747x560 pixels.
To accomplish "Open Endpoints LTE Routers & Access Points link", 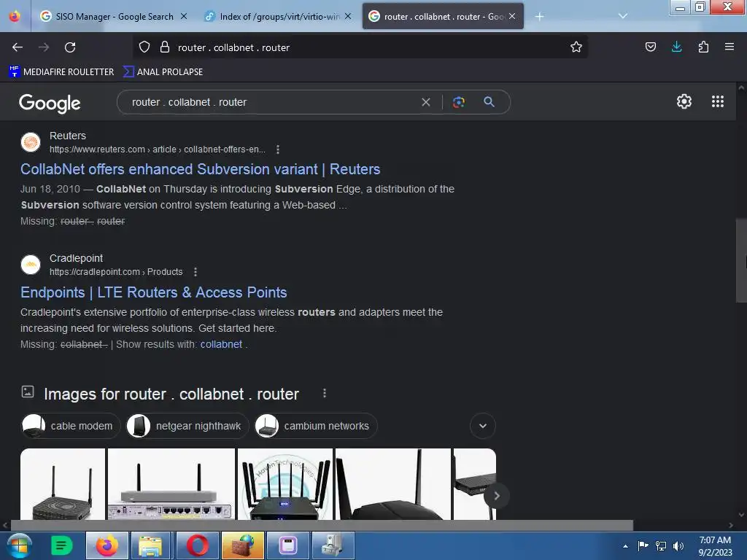I will click(153, 292).
